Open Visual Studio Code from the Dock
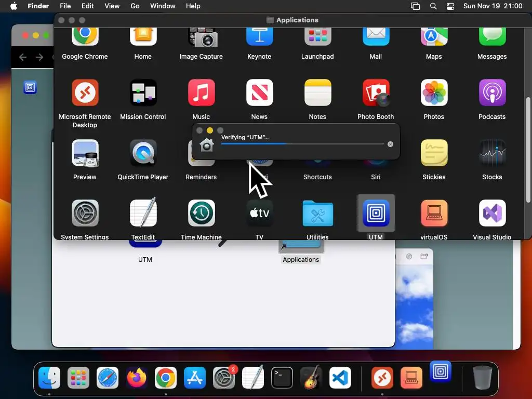The height and width of the screenshot is (399, 532). coord(340,378)
